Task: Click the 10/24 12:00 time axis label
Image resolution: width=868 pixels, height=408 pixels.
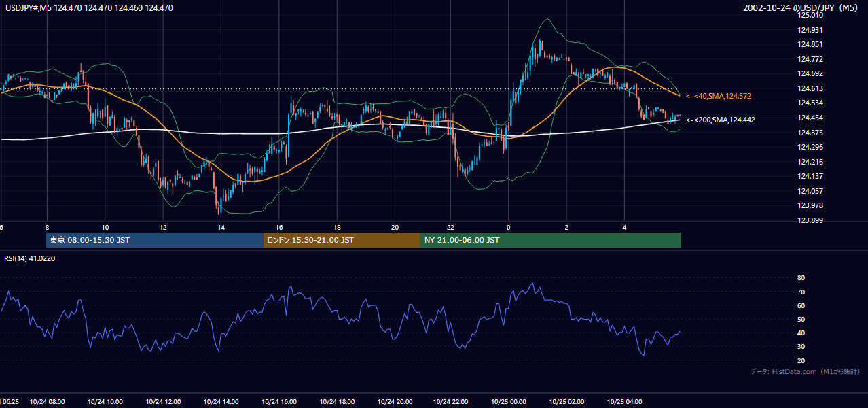Action: pos(163,402)
